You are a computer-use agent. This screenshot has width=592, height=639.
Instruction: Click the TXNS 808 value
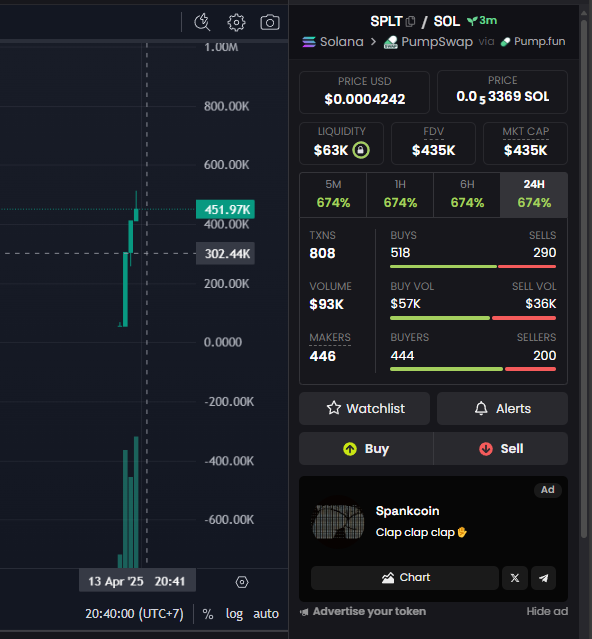[x=322, y=253]
